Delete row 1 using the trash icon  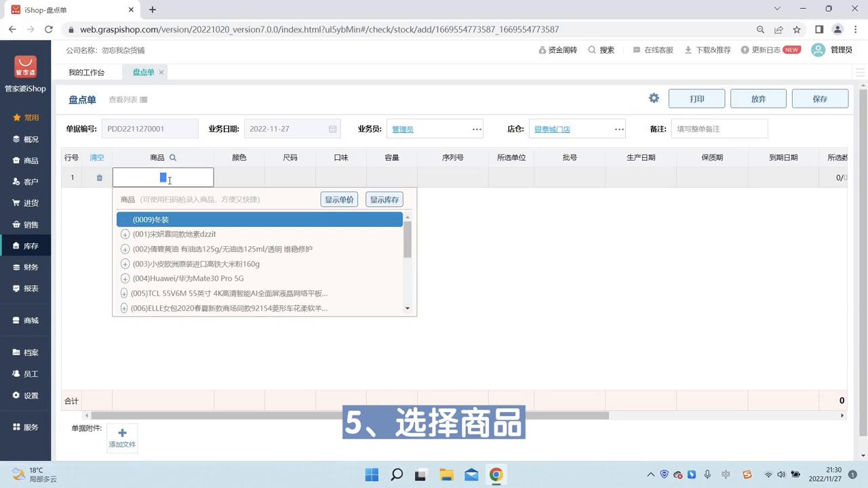[x=99, y=177]
